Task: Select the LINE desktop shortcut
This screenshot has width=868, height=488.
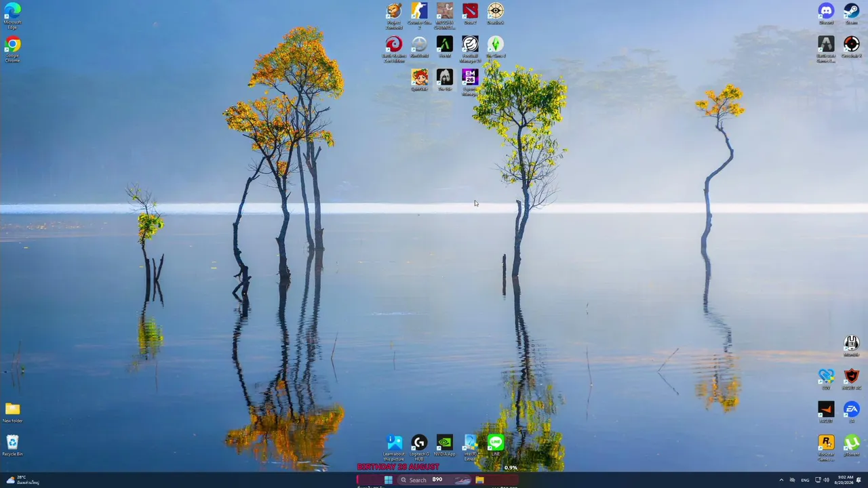Action: click(x=496, y=445)
